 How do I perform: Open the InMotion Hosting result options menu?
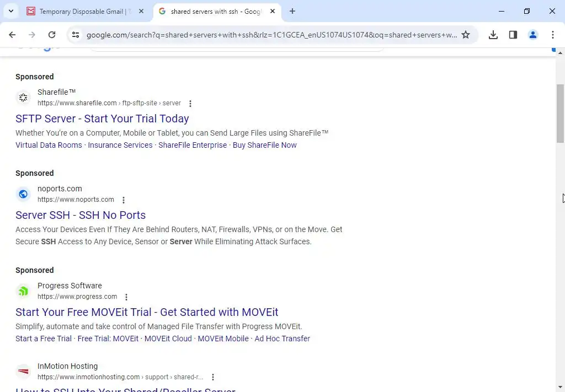[x=213, y=377]
